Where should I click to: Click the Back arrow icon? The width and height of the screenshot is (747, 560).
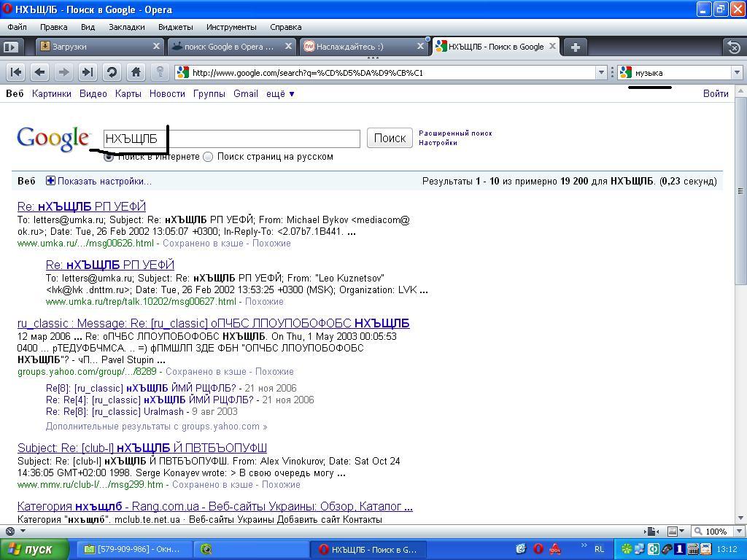tap(40, 72)
